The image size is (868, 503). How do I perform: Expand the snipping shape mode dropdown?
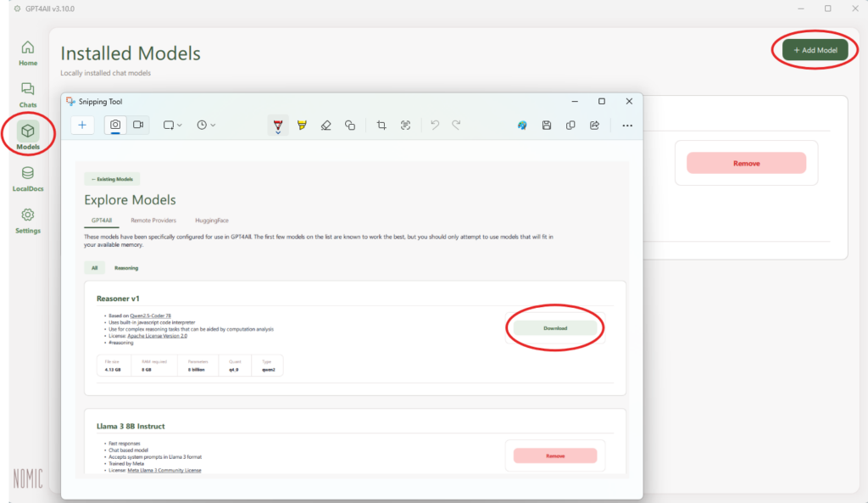click(173, 125)
